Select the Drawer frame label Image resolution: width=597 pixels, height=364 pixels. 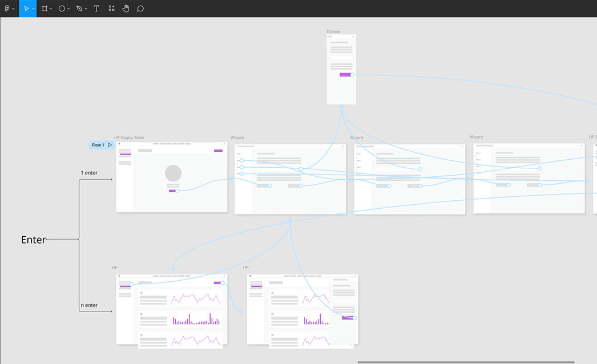coord(333,31)
